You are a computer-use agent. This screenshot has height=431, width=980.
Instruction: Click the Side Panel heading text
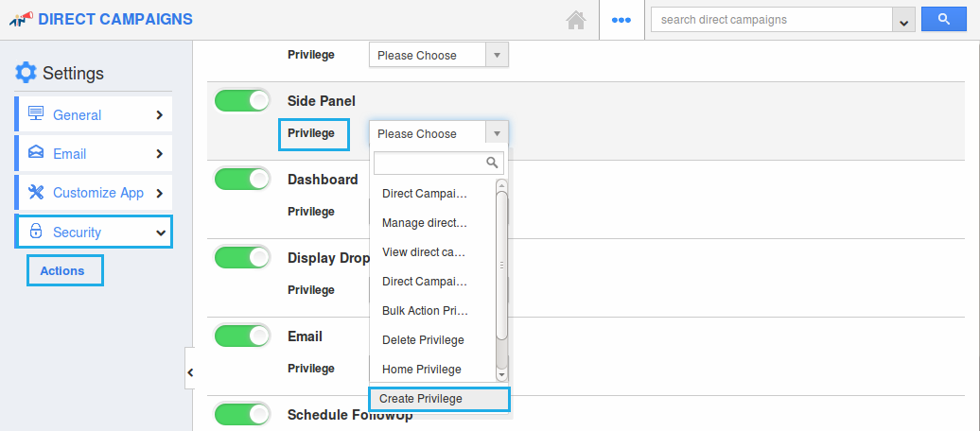(x=322, y=100)
